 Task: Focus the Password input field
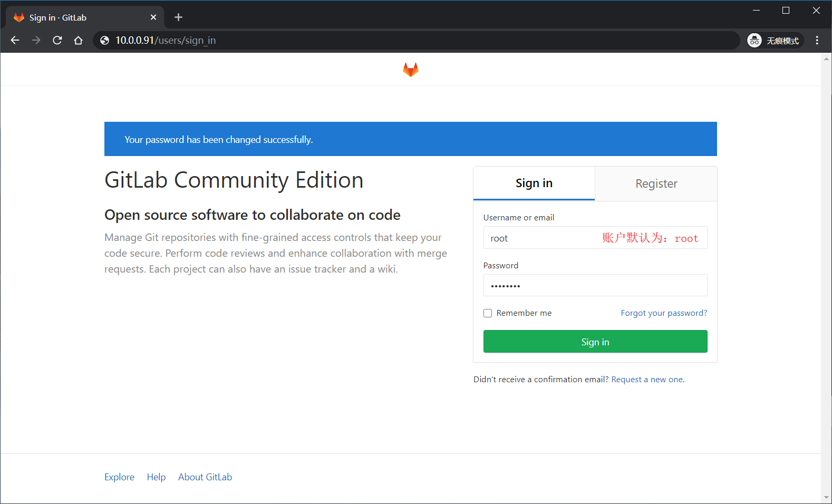coord(595,285)
